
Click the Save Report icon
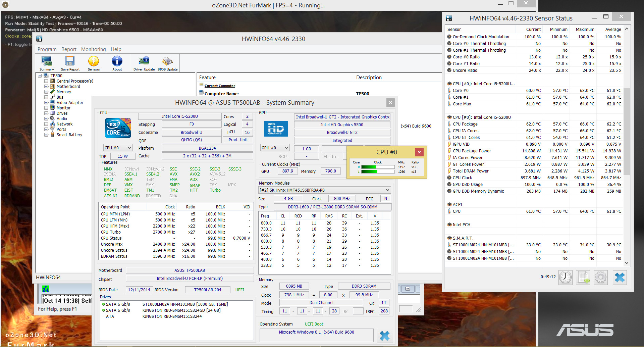click(x=70, y=63)
